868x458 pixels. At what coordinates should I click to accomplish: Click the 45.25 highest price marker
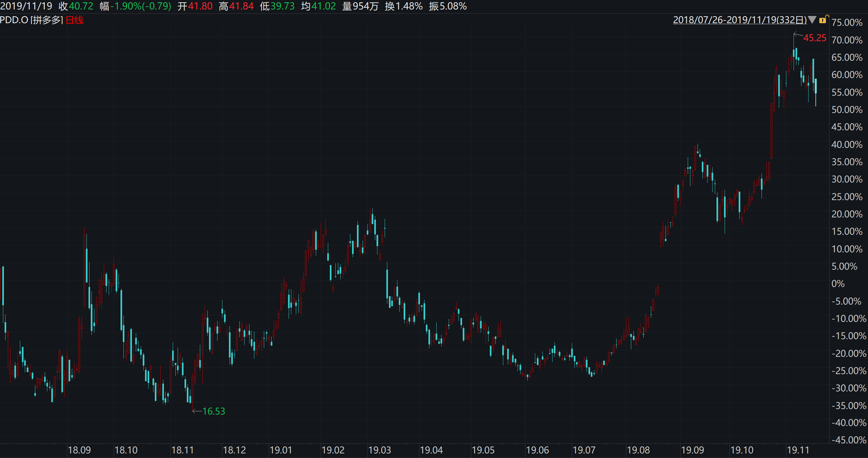[x=814, y=38]
